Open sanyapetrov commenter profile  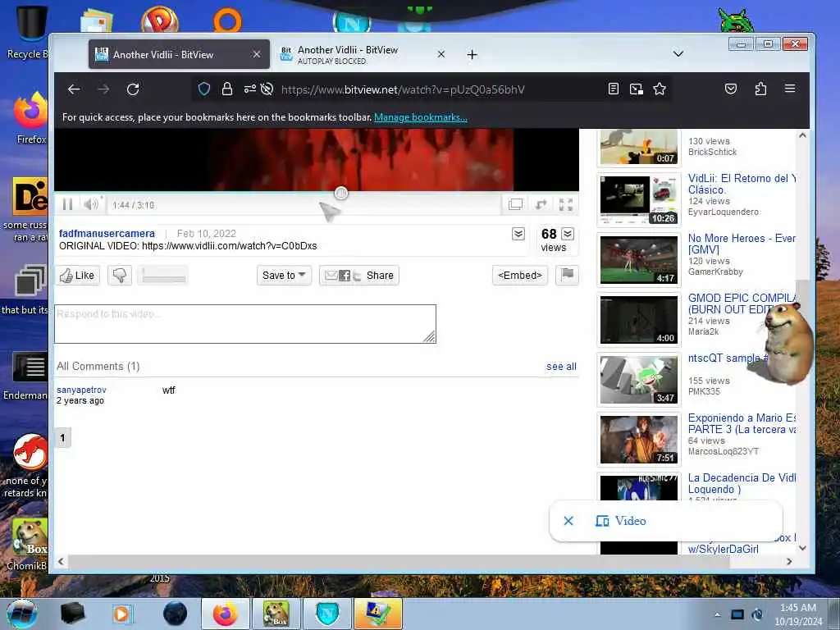click(x=81, y=390)
